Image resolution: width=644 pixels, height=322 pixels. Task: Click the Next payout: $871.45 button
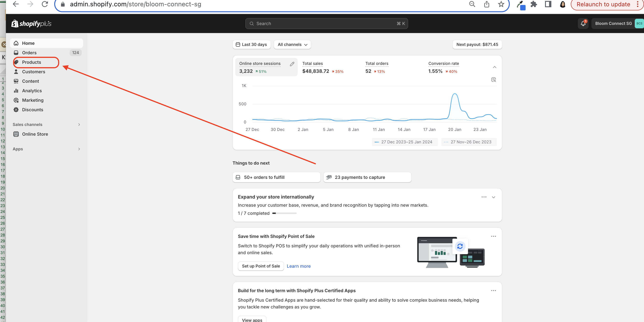tap(477, 45)
